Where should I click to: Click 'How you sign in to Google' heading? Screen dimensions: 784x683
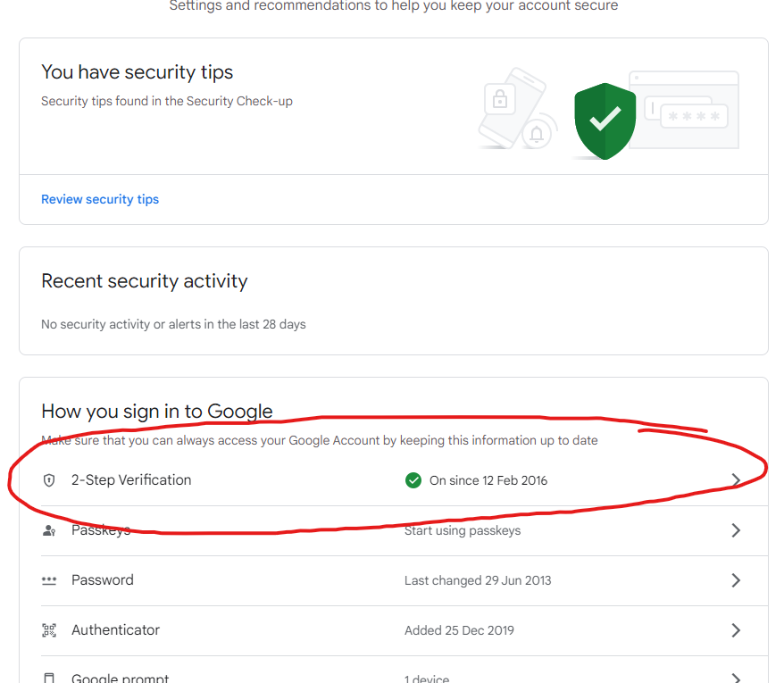(x=157, y=412)
